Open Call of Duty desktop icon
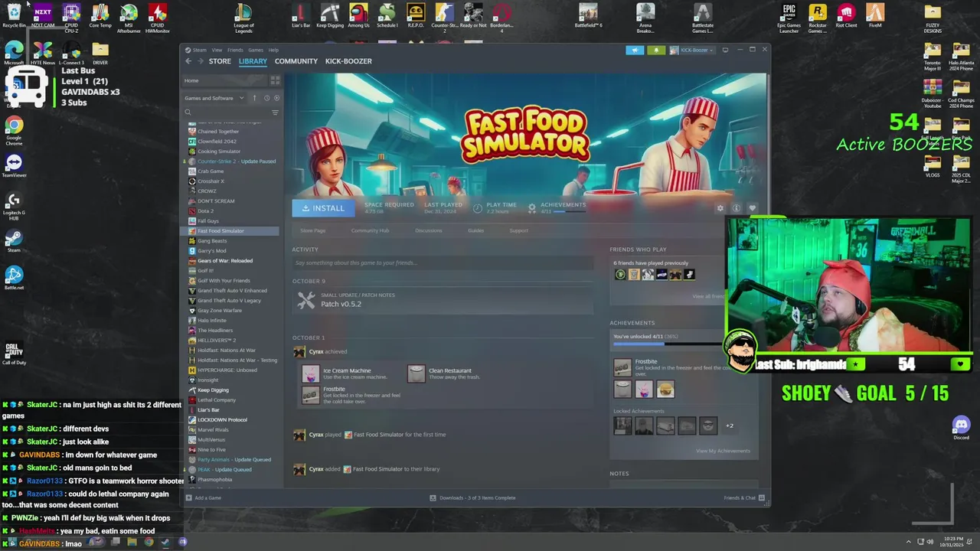This screenshot has width=980, height=551. pyautogui.click(x=14, y=354)
